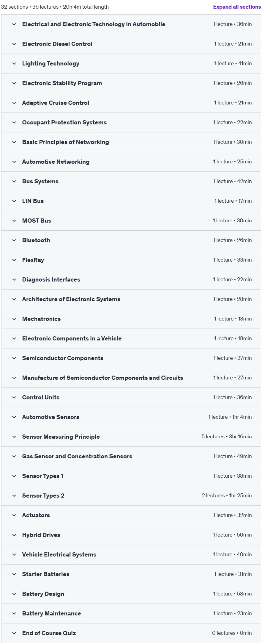262x644 pixels.
Task: Expand the Control Units chevron icon
Action: coord(14,398)
